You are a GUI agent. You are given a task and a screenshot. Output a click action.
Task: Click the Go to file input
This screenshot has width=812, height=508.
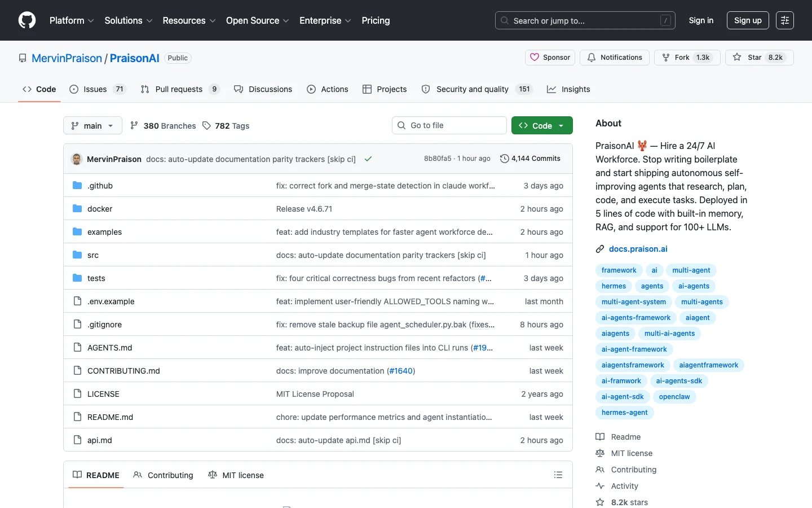[449, 125]
